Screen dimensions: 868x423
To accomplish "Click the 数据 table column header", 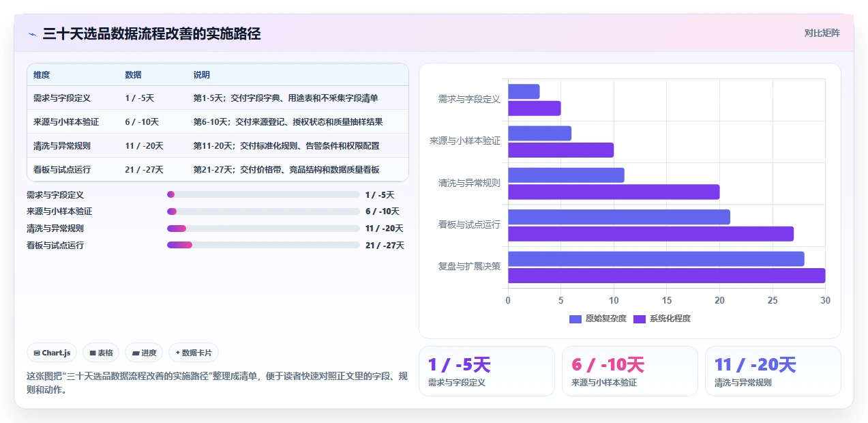I will 133,75.
